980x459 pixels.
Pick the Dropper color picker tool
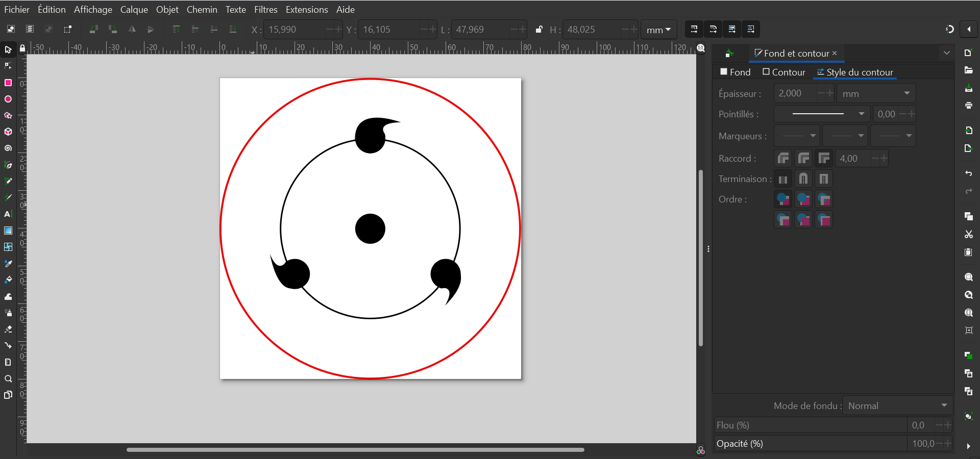(x=8, y=263)
